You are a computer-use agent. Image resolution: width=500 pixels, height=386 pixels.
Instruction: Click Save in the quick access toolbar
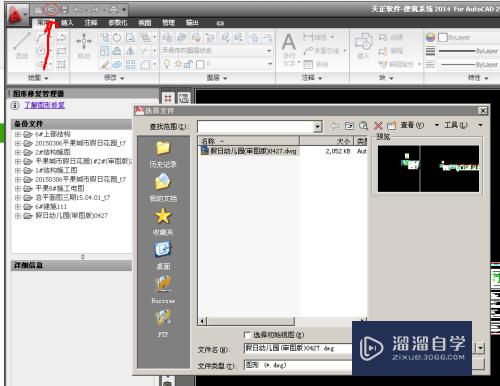[x=64, y=10]
